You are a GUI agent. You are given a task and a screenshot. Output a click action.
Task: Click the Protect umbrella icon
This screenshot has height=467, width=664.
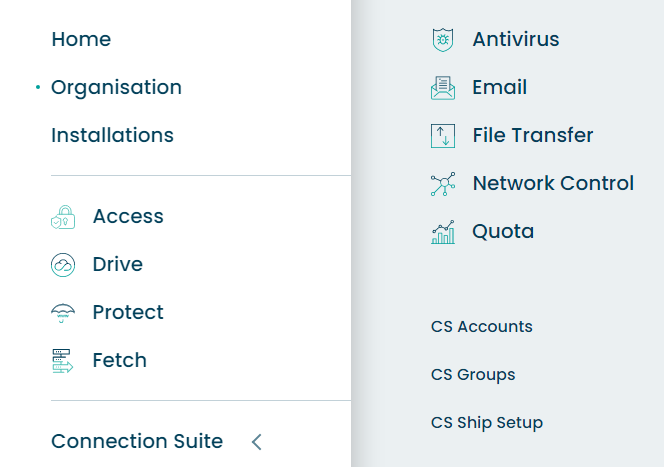pyautogui.click(x=63, y=313)
